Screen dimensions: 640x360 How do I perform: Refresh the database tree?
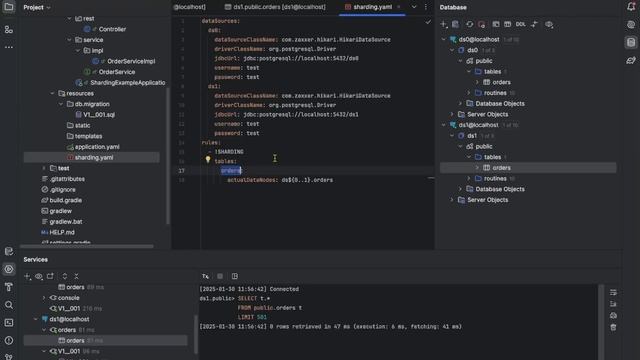[x=469, y=24]
